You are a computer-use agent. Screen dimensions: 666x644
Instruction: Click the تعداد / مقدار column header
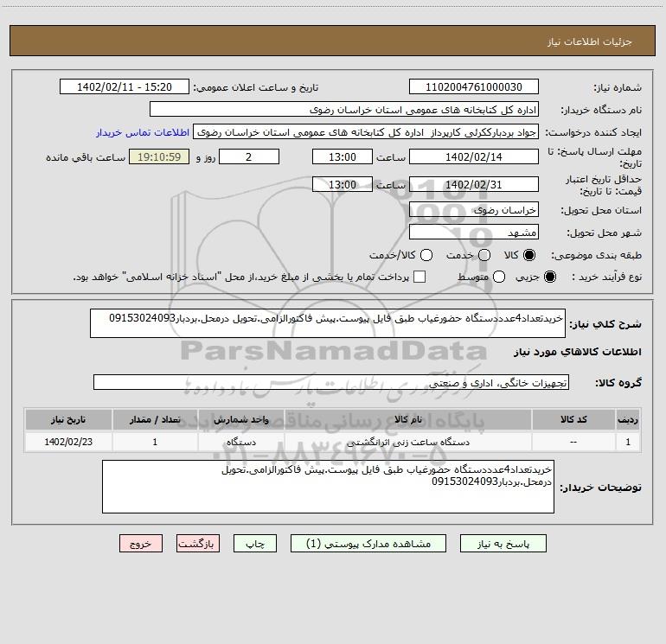pos(155,419)
